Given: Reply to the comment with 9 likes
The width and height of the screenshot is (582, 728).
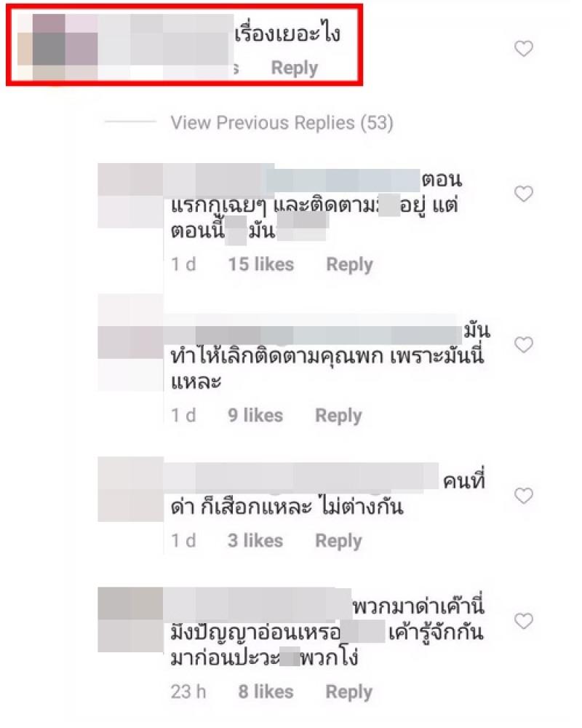Looking at the screenshot, I should tap(338, 416).
